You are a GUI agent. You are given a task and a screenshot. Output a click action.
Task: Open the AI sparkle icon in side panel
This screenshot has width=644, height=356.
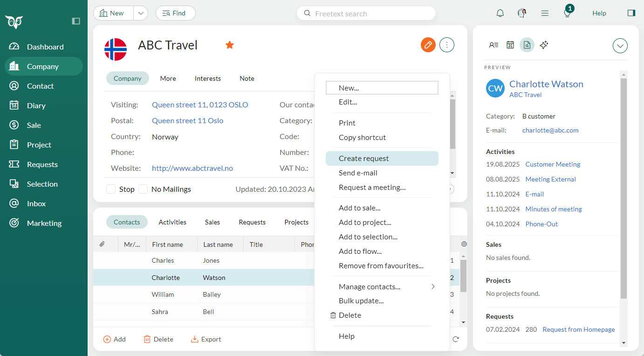544,45
